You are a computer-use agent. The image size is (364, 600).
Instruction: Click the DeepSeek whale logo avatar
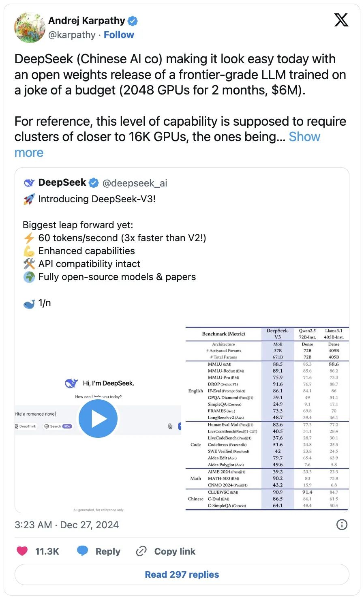(29, 183)
